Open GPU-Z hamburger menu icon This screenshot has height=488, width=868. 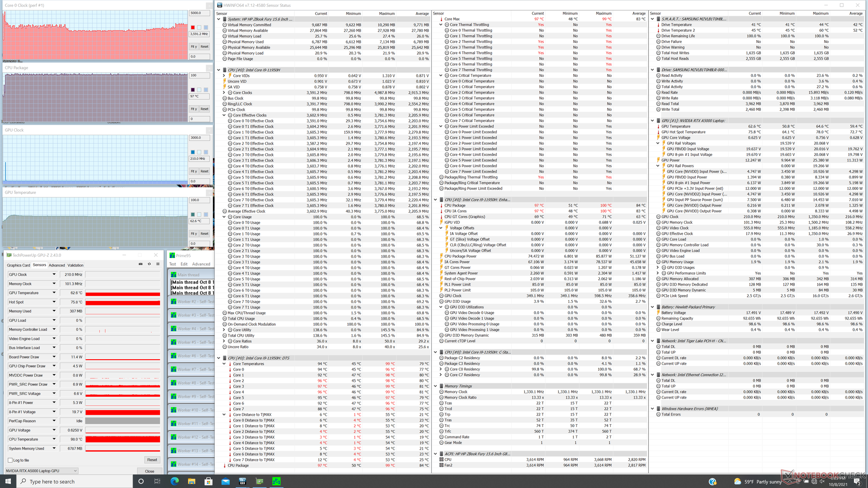point(158,264)
